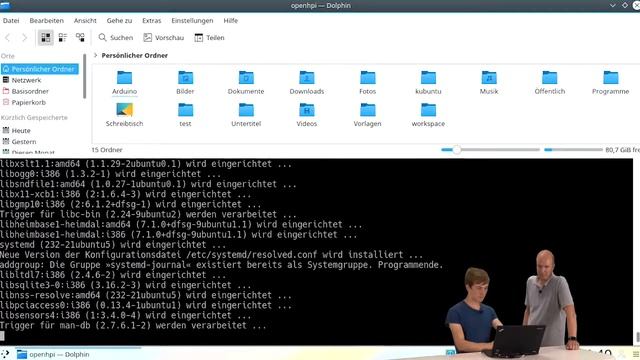Click the Suchen search button
Image resolution: width=640 pixels, height=360 pixels.
point(116,38)
